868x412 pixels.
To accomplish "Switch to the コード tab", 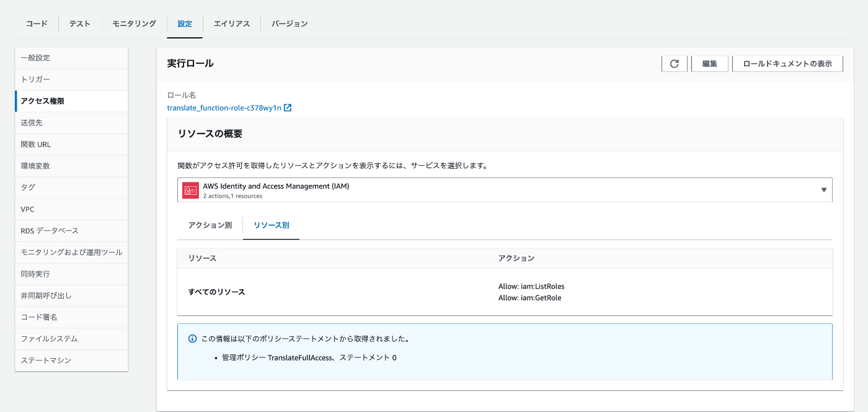I will (x=37, y=24).
